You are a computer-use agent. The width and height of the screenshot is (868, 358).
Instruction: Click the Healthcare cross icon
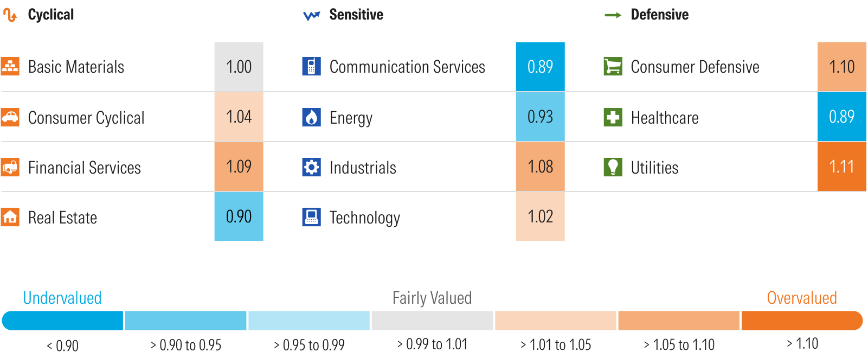(613, 117)
